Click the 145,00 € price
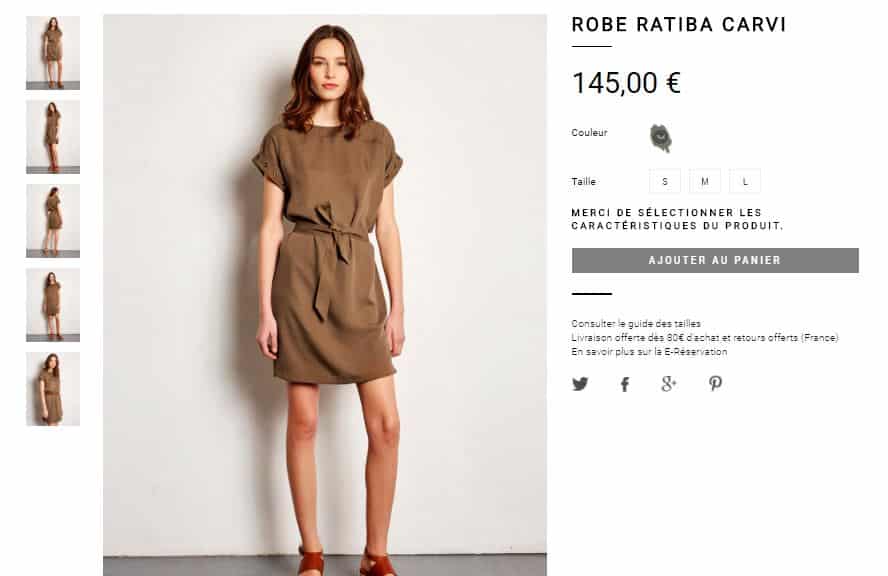 pos(626,83)
